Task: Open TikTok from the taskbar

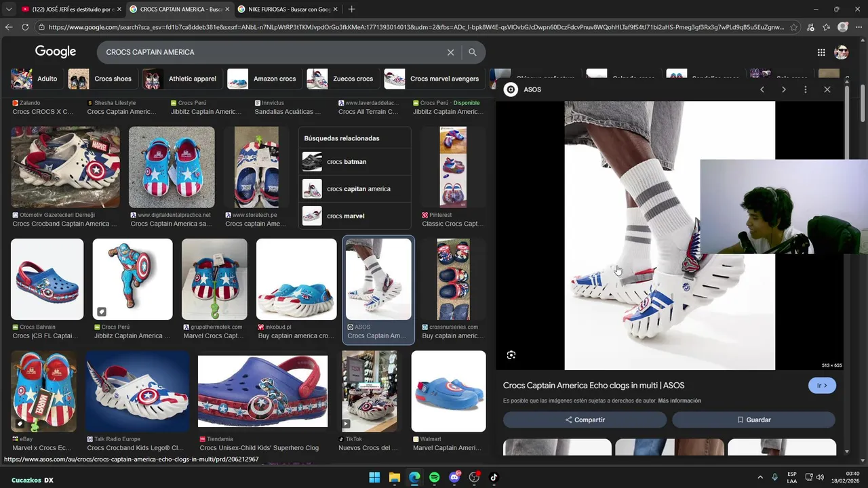Action: point(494,477)
